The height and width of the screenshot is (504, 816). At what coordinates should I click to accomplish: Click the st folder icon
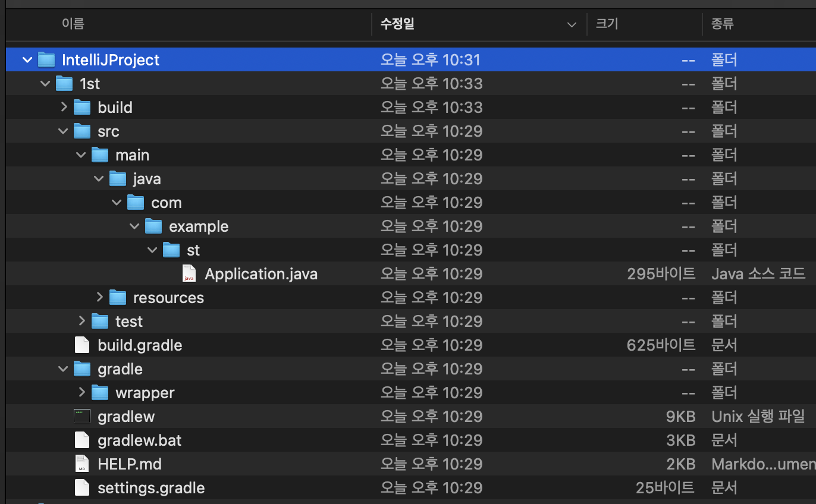171,250
